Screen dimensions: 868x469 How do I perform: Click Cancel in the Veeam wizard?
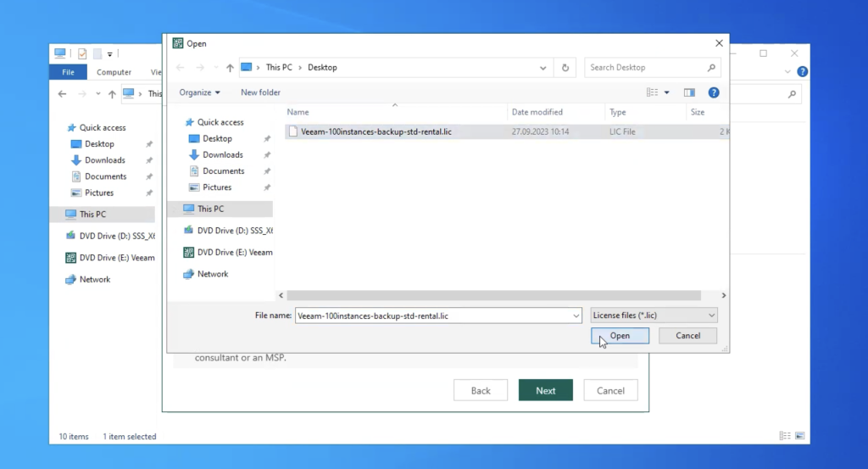pyautogui.click(x=610, y=390)
